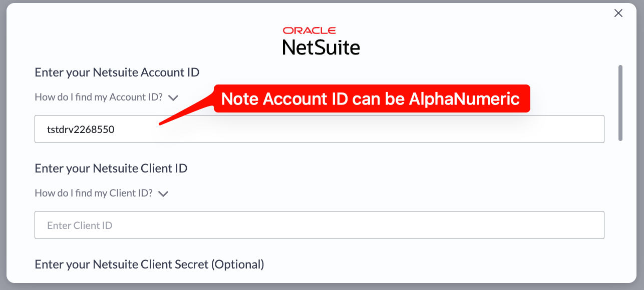This screenshot has height=290, width=644.
Task: Expand the 'How do I find my Client ID?' chevron
Action: tap(163, 194)
